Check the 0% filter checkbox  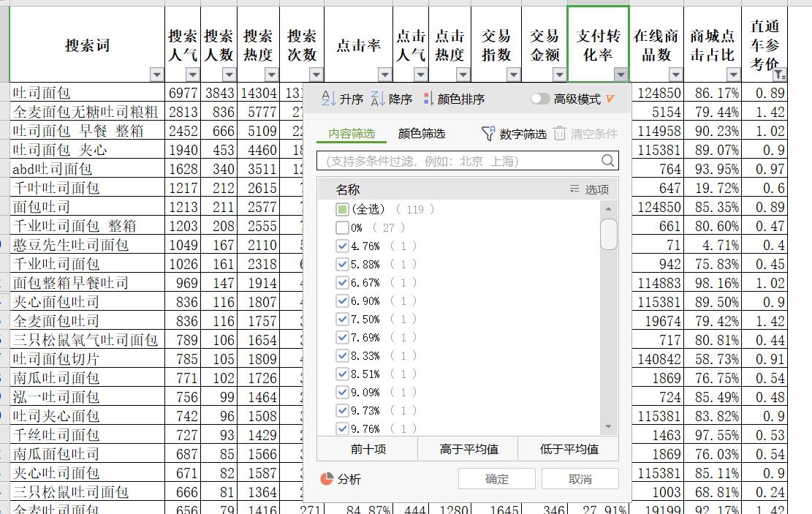(342, 228)
